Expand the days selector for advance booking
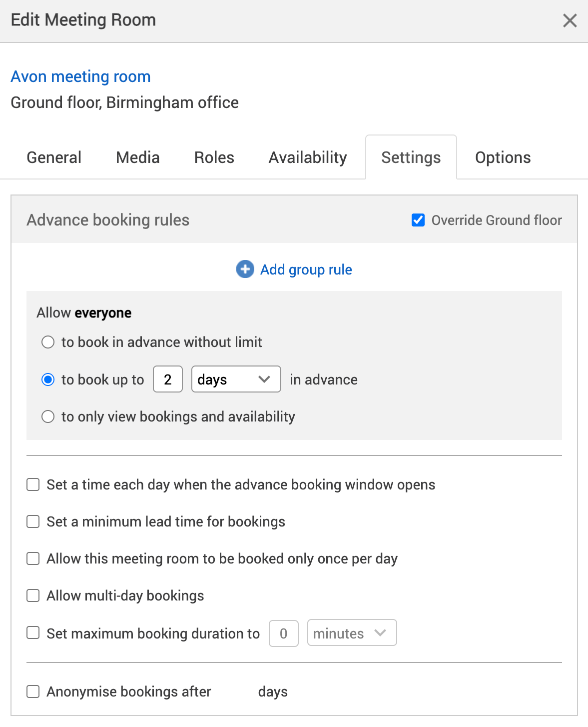 236,379
